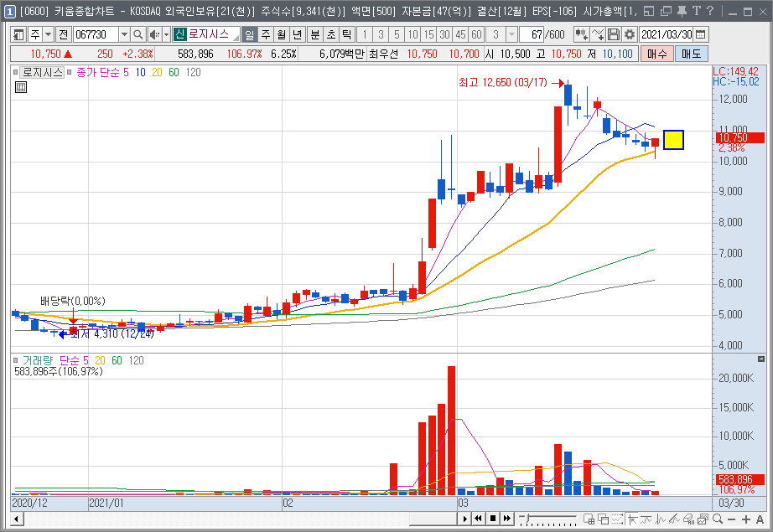Click the speaker sound icon
Screen dimensions: 773x532
pyautogui.click(x=154, y=34)
